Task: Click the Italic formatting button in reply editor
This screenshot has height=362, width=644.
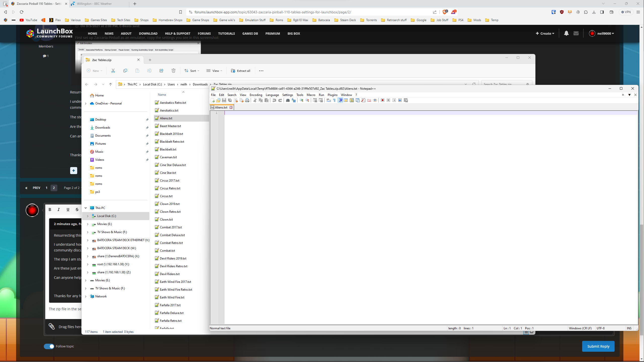Action: coord(59,210)
